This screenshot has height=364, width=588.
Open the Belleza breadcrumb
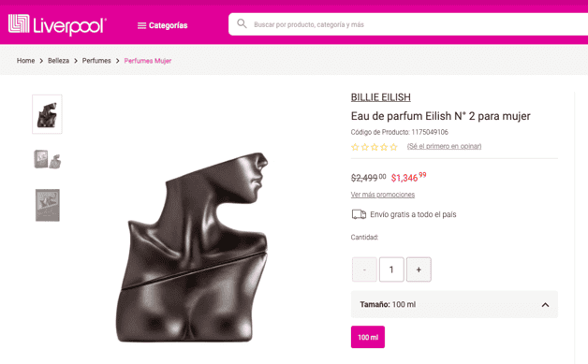pos(58,61)
